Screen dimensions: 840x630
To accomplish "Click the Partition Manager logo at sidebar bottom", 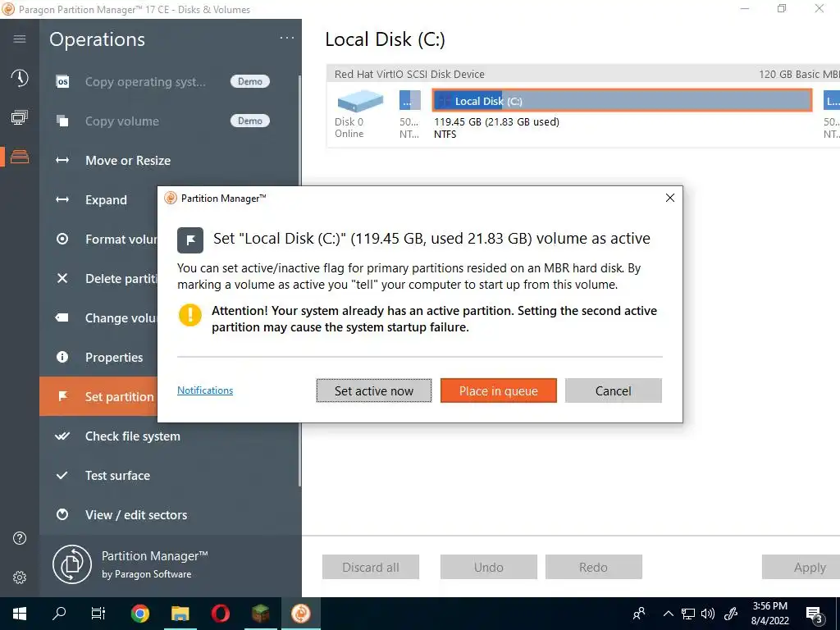I will tap(72, 564).
